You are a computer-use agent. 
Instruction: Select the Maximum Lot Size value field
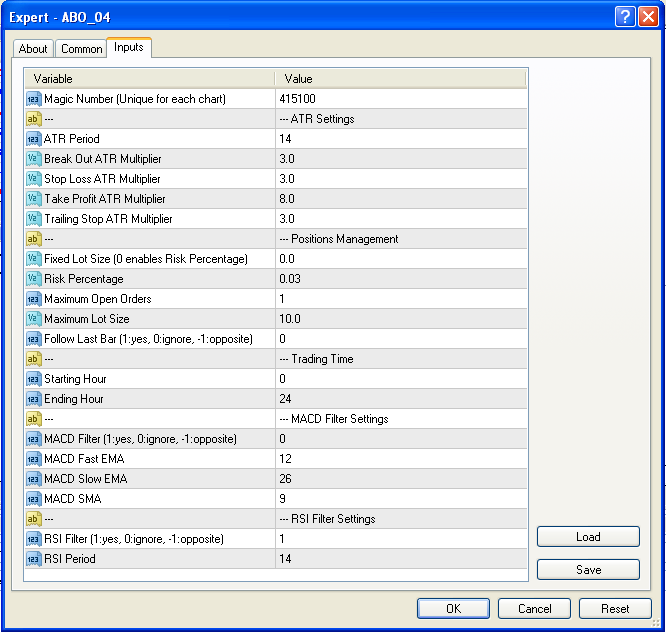401,319
